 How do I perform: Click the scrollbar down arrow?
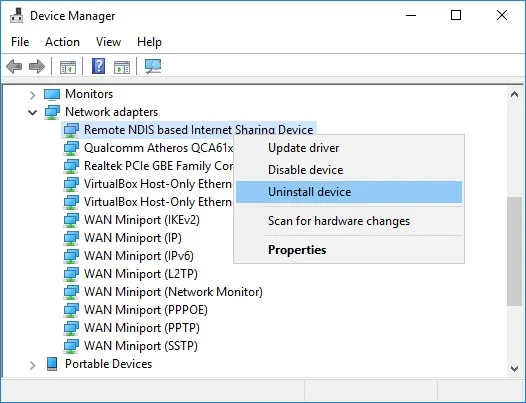(x=514, y=368)
